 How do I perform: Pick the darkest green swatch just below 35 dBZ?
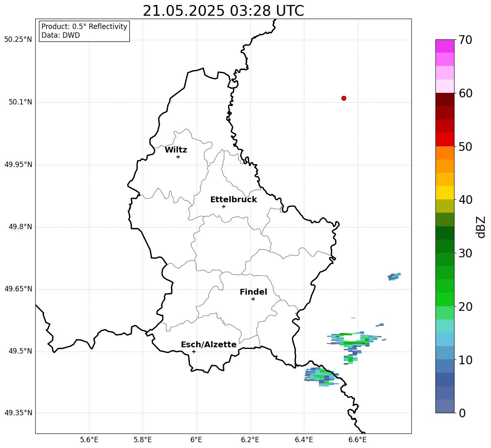coord(445,233)
